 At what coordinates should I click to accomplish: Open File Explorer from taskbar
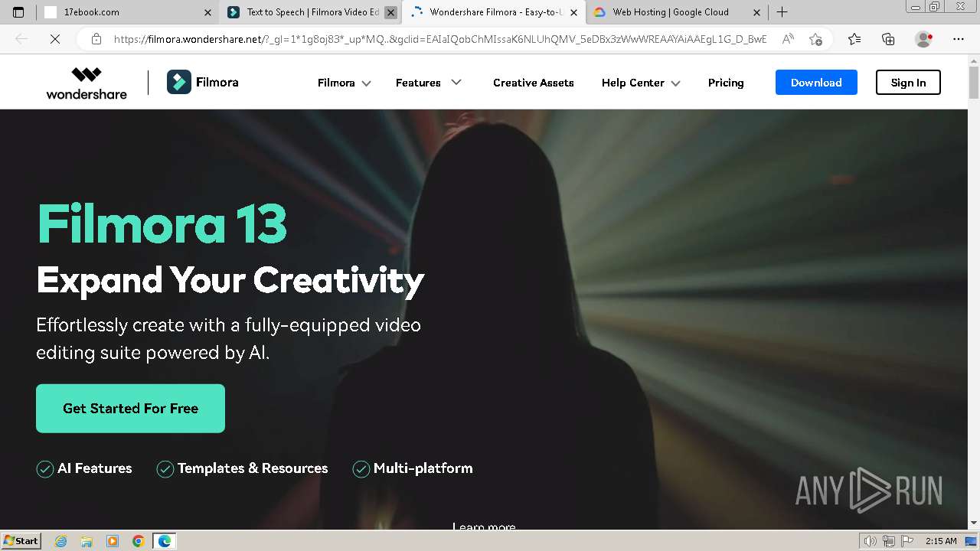click(x=87, y=541)
